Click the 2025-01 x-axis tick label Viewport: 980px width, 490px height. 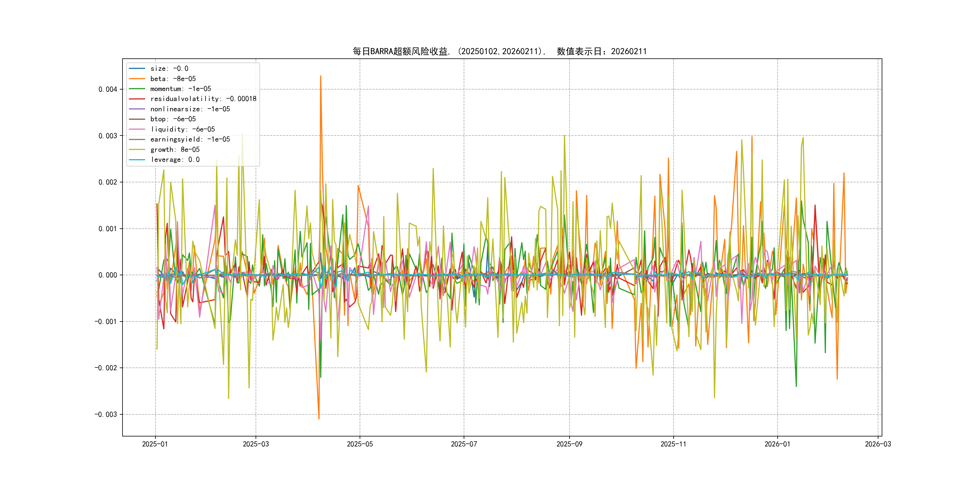coord(155,444)
